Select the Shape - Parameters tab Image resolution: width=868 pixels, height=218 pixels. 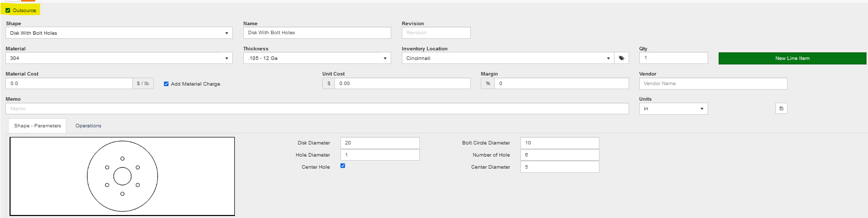point(37,126)
